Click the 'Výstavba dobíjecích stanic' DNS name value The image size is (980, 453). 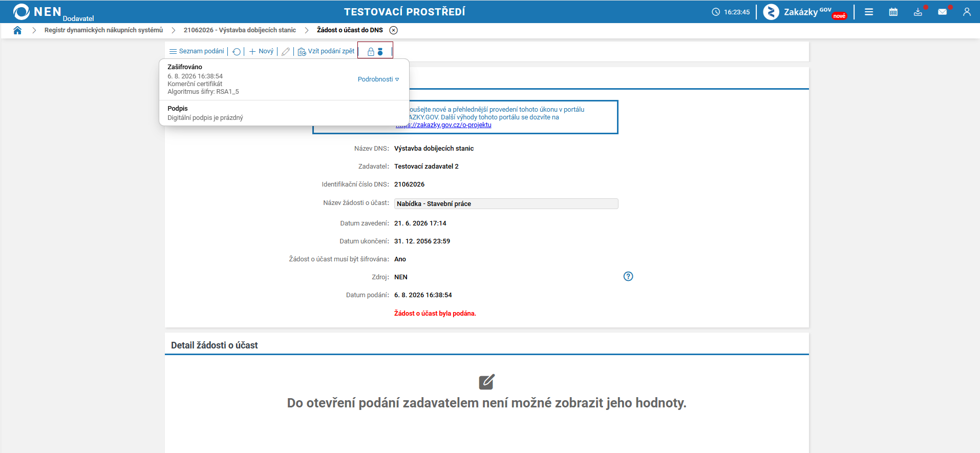[434, 149]
